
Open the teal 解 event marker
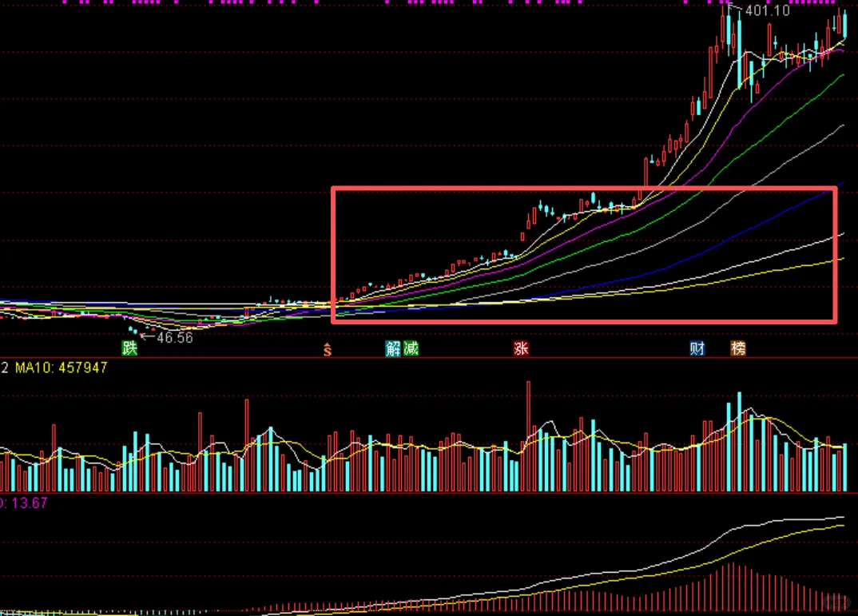(x=393, y=348)
